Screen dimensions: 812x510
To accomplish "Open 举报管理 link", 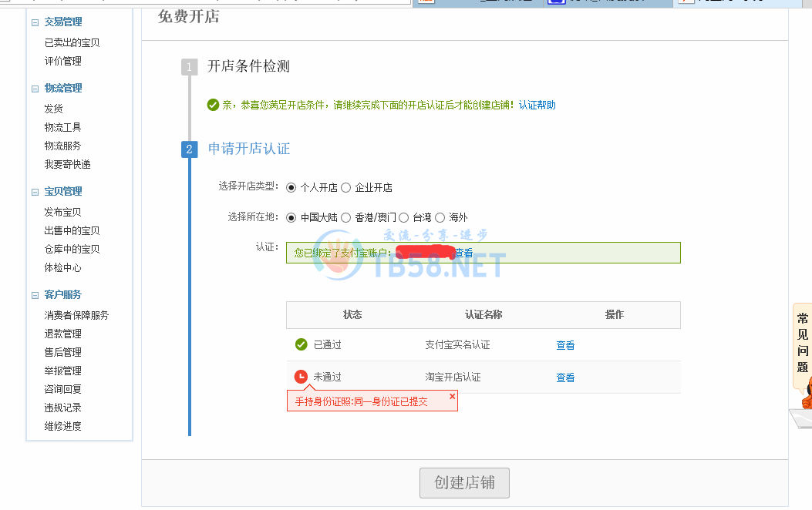I will point(62,371).
